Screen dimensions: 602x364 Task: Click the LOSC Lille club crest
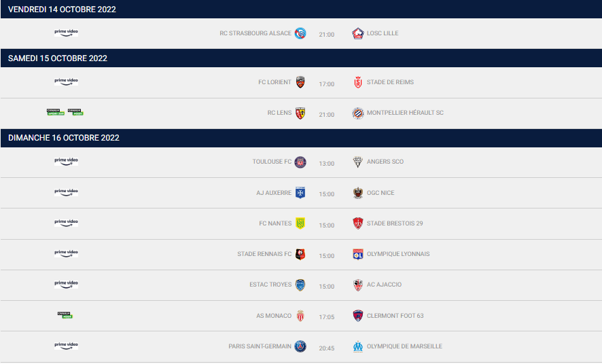358,33
